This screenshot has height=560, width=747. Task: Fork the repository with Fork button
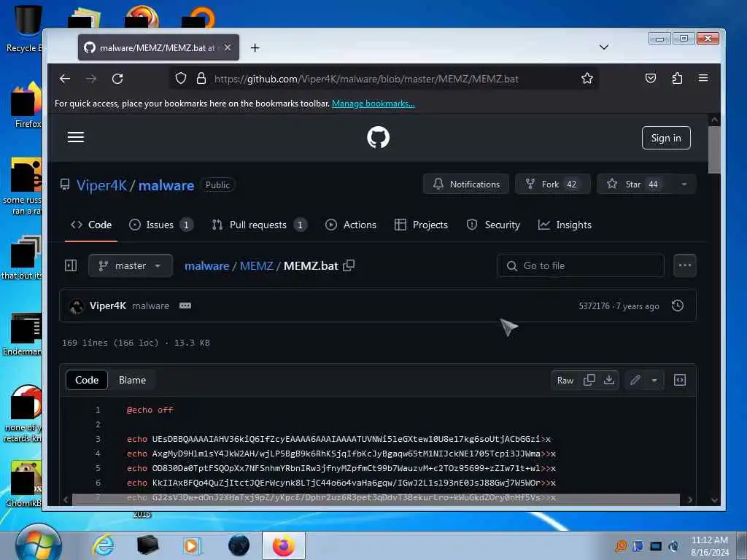click(553, 184)
